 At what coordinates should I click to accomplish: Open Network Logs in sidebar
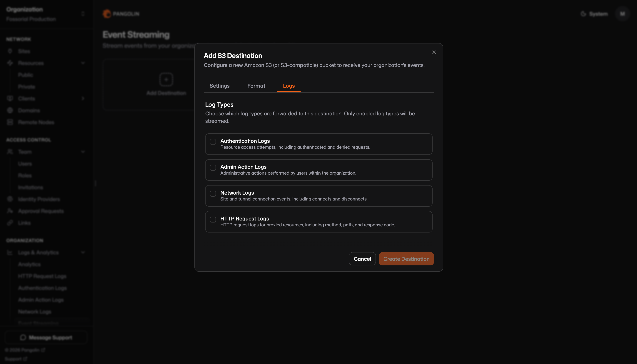(x=35, y=312)
